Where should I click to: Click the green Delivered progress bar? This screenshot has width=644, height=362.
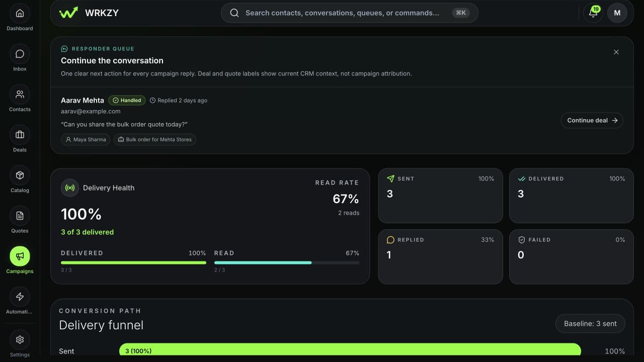pos(133,262)
